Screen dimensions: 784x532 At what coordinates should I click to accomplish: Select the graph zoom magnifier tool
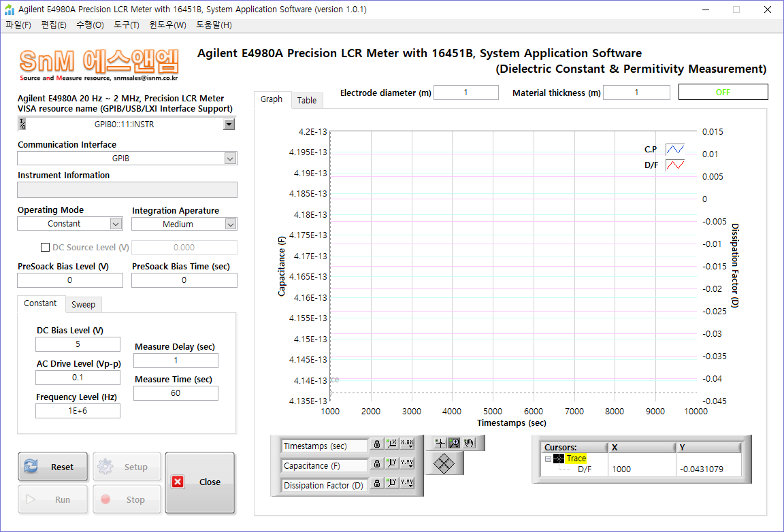(x=454, y=443)
